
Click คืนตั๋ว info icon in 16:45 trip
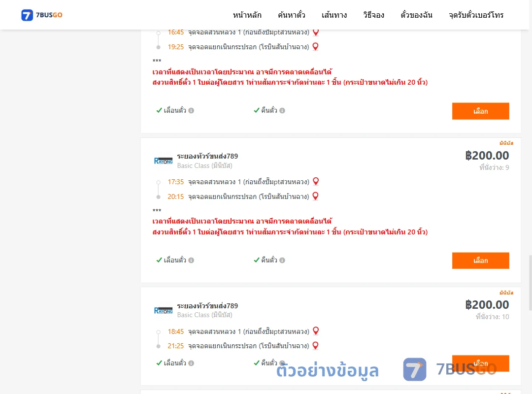[282, 111]
